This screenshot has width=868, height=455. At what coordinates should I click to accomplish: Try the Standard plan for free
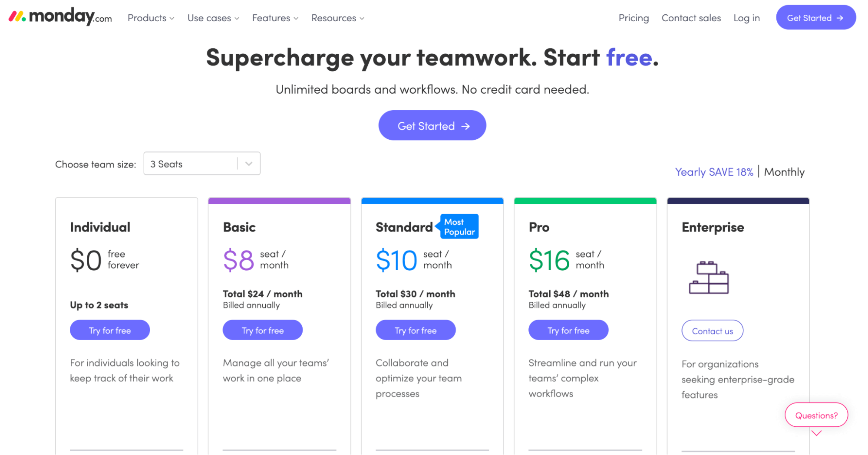click(415, 330)
